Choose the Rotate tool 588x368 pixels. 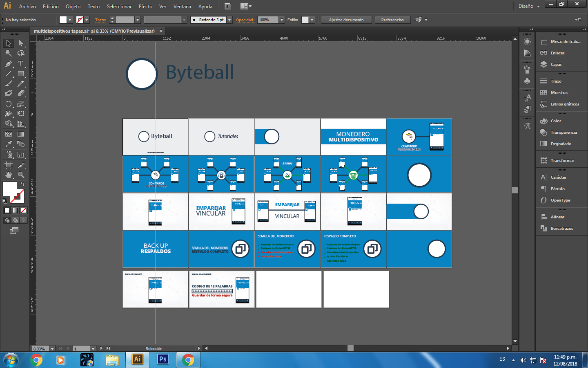[9, 104]
